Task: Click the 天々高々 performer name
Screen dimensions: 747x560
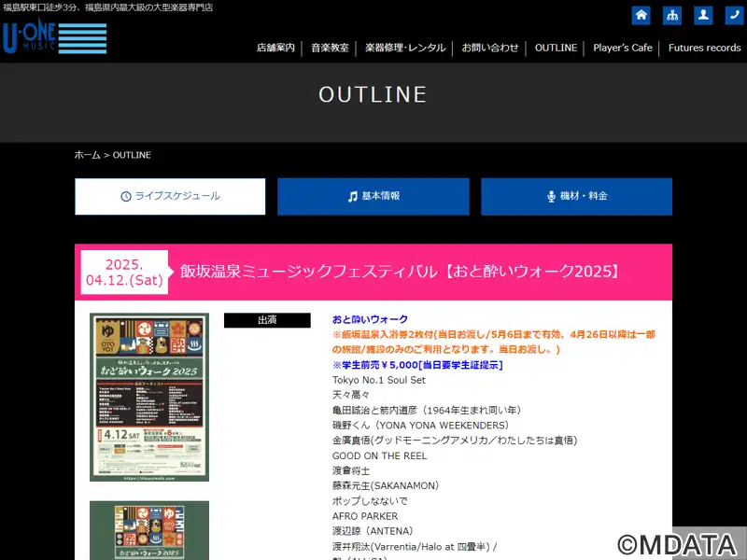Action: tap(351, 395)
